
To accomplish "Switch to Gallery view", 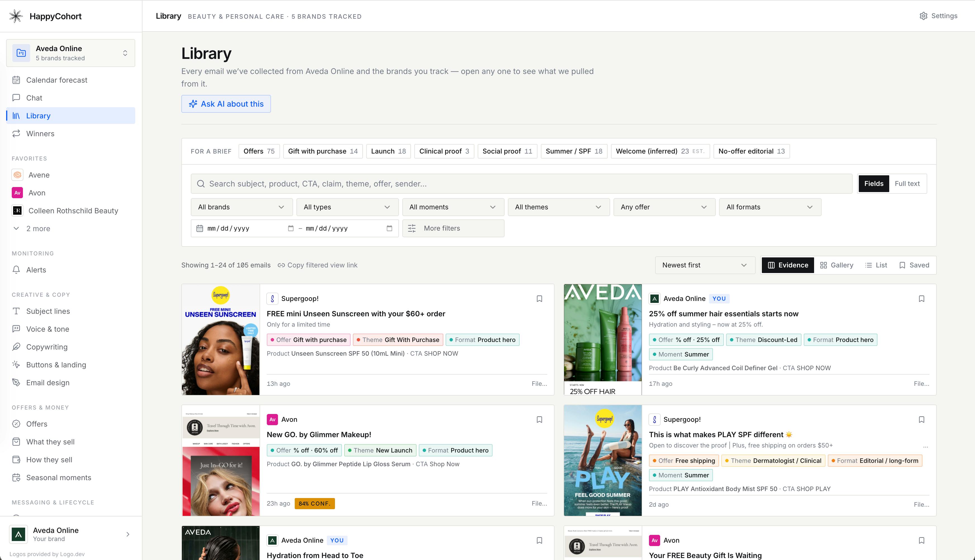I will (836, 265).
